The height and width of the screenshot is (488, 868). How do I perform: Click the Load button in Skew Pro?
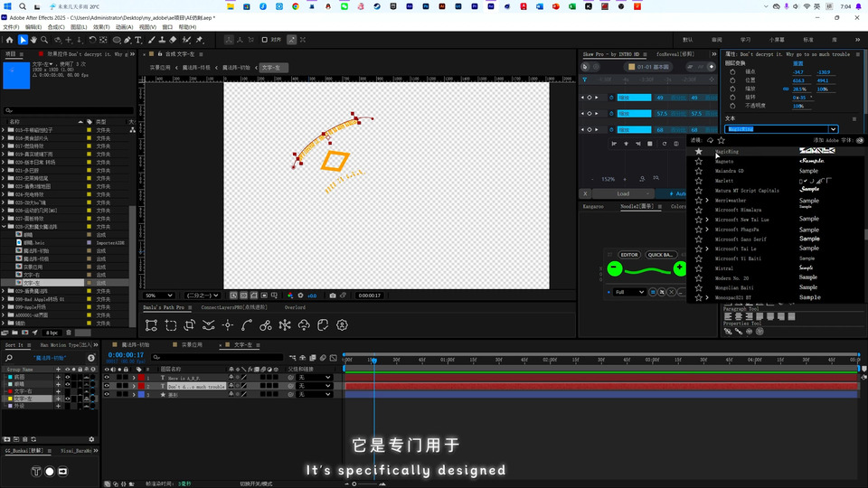click(624, 193)
